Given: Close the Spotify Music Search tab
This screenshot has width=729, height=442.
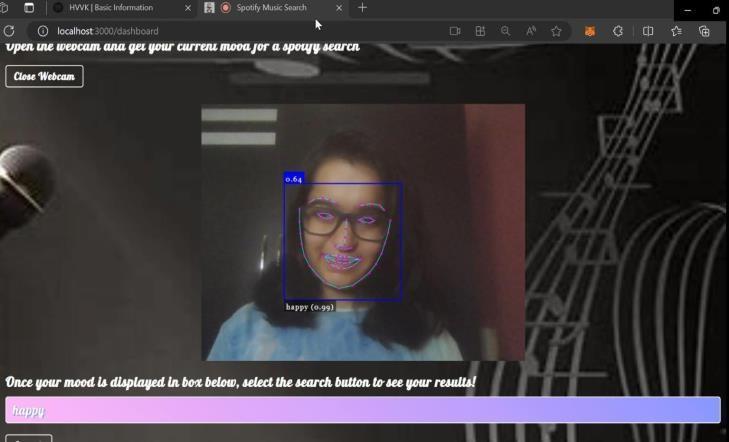Looking at the screenshot, I should tap(339, 8).
